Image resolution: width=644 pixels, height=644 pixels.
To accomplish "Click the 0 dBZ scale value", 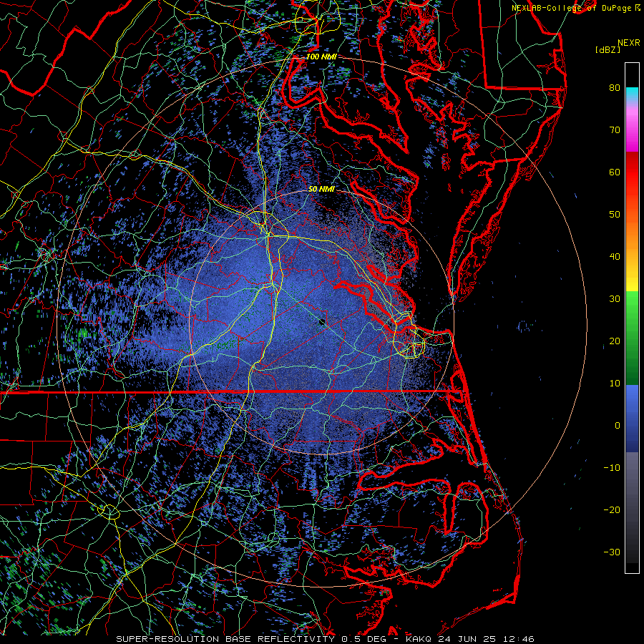I will tap(618, 426).
